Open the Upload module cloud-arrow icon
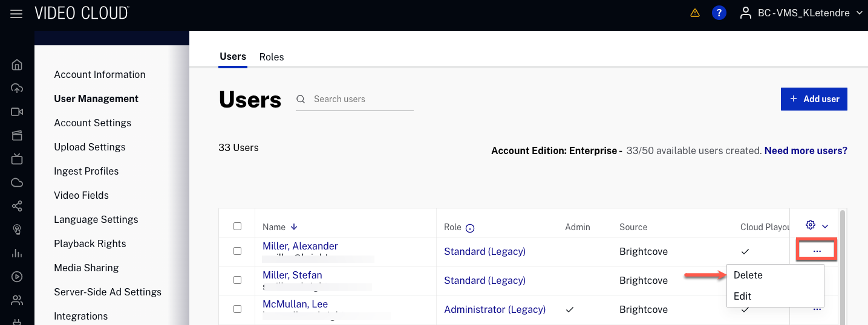Viewport: 868px width, 325px height. coord(17,88)
